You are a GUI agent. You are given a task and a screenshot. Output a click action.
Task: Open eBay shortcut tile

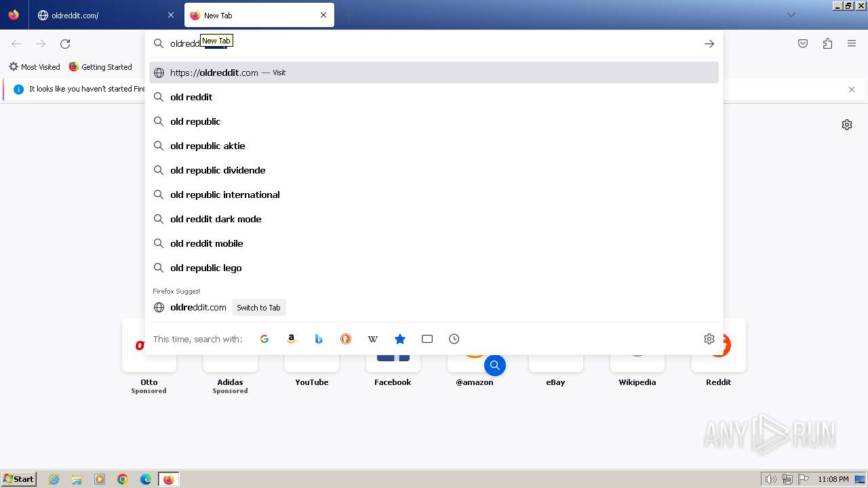coord(556,357)
